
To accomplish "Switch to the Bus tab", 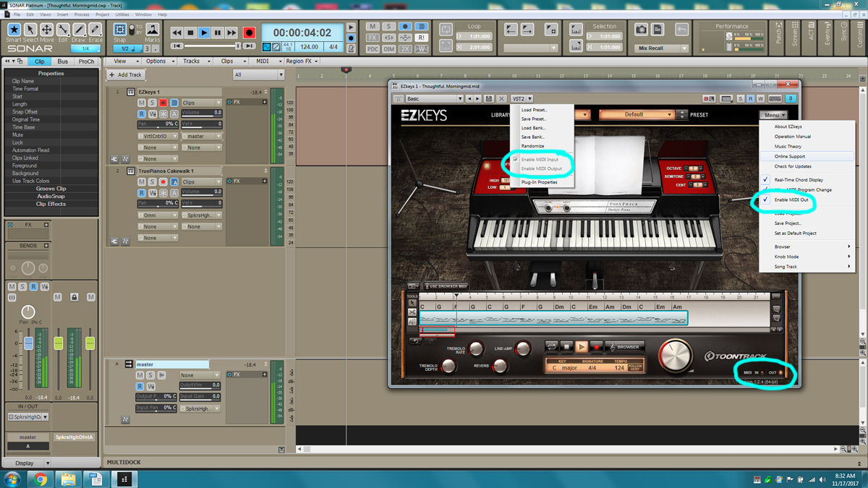I will point(63,61).
